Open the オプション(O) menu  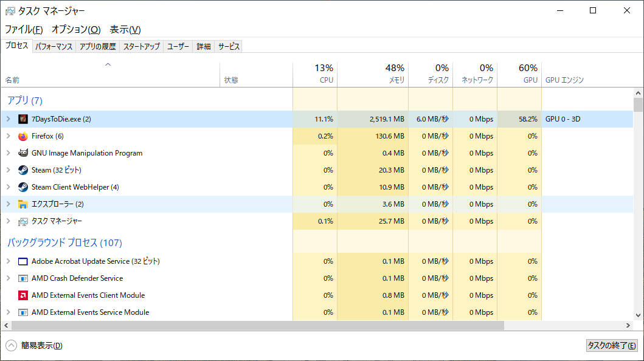76,30
